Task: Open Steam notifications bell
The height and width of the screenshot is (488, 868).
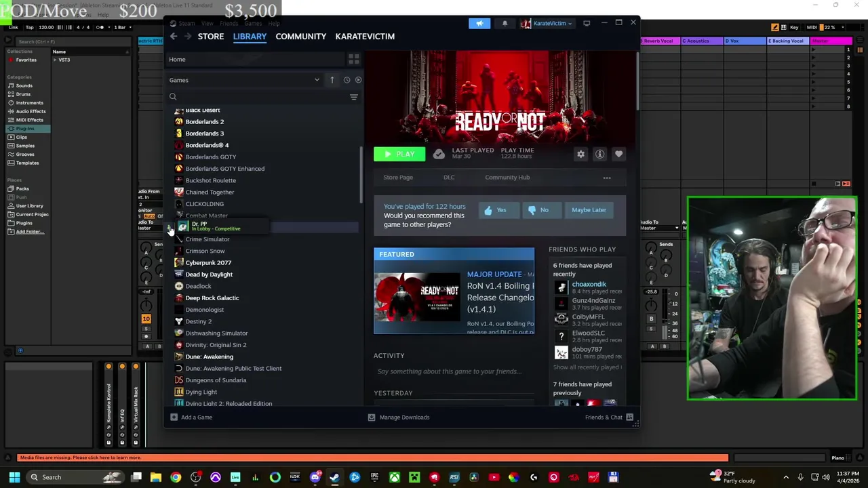Action: (x=505, y=23)
